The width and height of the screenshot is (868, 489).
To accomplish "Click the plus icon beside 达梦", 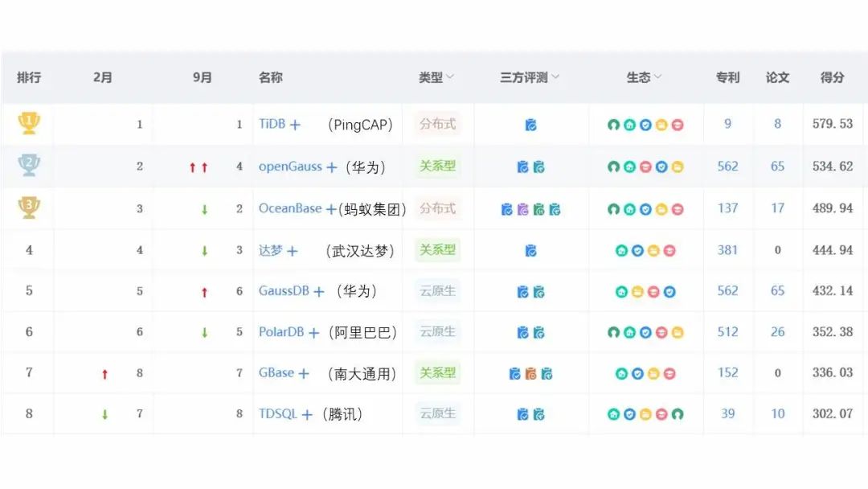I will coord(293,252).
